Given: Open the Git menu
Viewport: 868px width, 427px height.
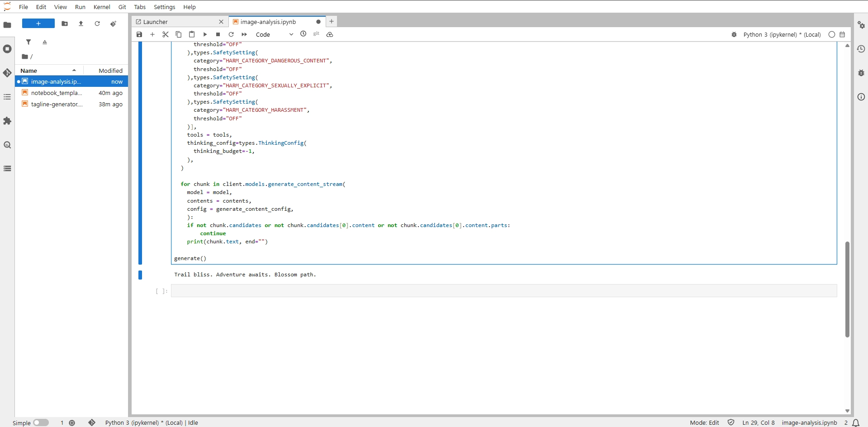Looking at the screenshot, I should click(122, 7).
